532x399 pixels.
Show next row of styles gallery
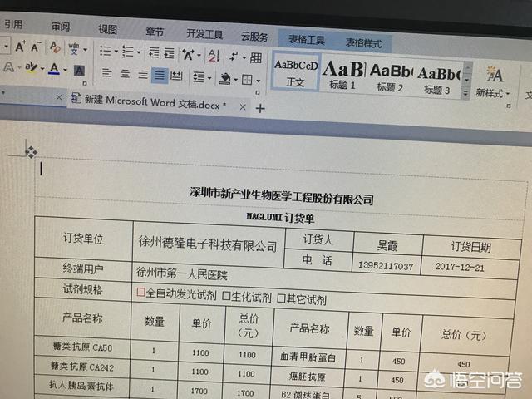467,80
